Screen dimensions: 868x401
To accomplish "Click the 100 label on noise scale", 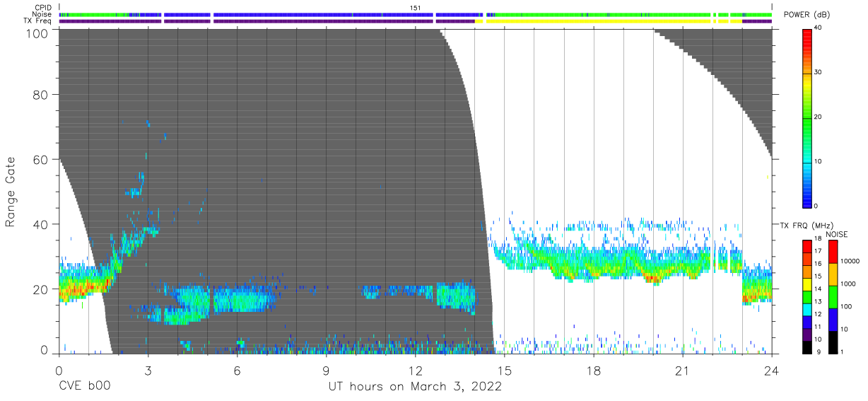I will [847, 306].
